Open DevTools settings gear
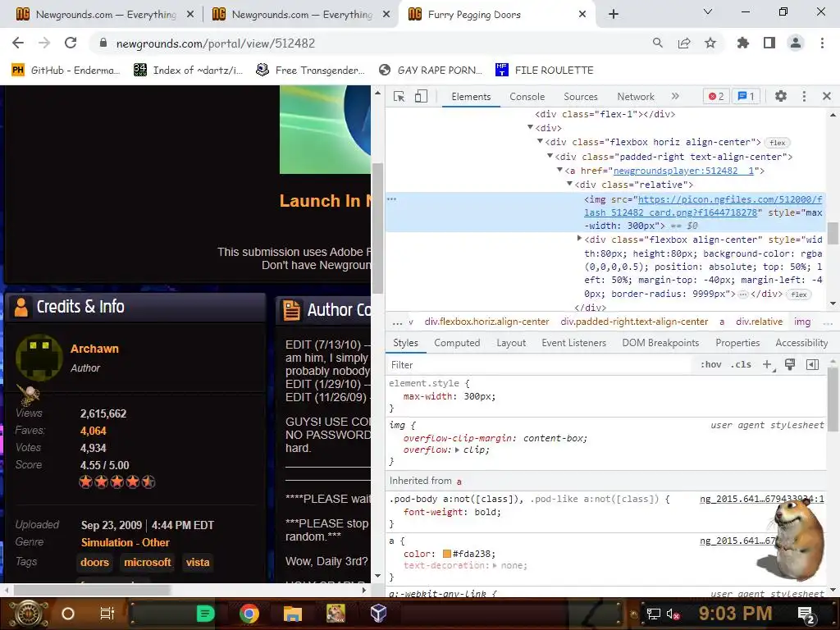Viewport: 840px width, 630px height. tap(781, 96)
